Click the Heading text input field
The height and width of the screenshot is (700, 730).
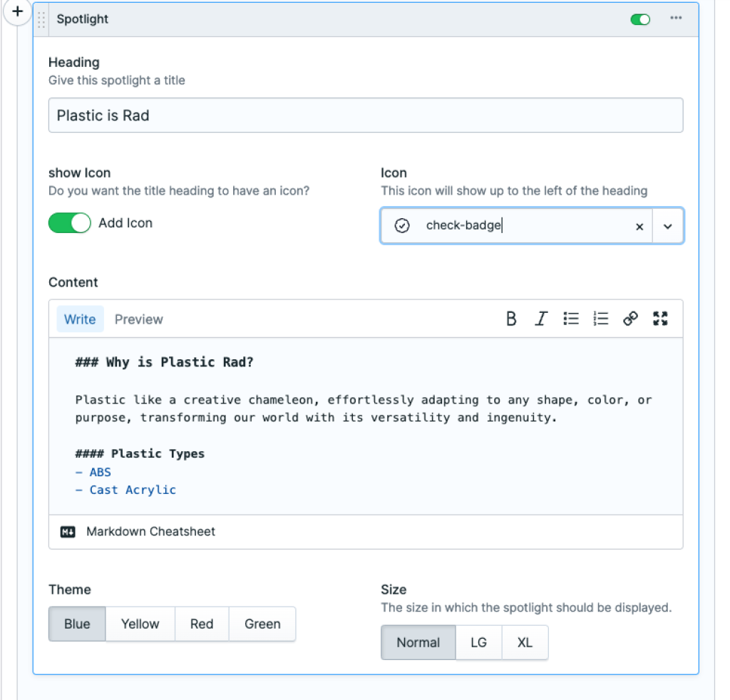(x=365, y=115)
